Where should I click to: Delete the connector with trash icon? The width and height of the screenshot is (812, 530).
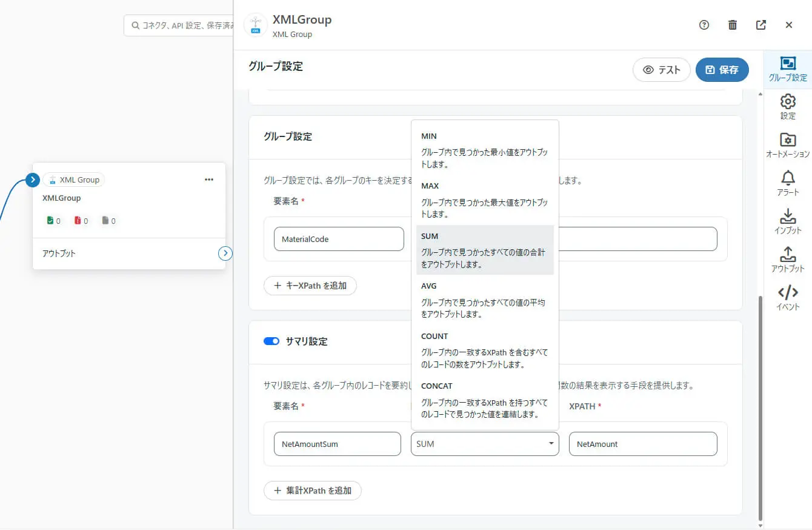(733, 25)
